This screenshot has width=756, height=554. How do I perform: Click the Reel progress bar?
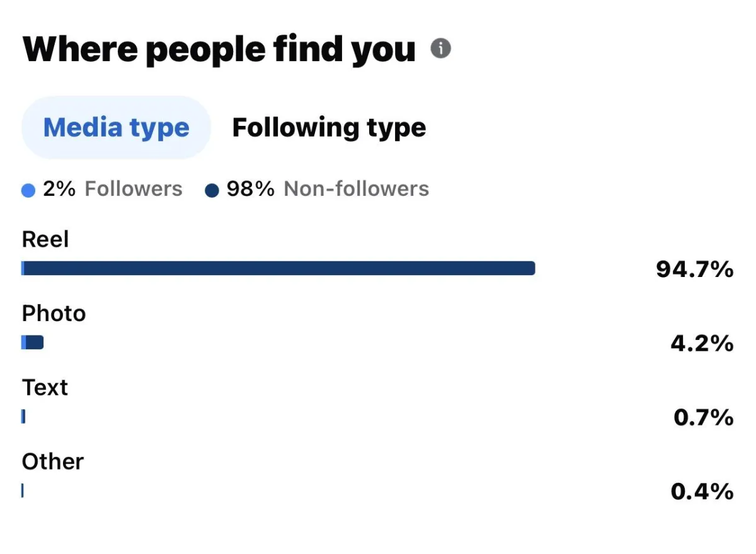(278, 269)
